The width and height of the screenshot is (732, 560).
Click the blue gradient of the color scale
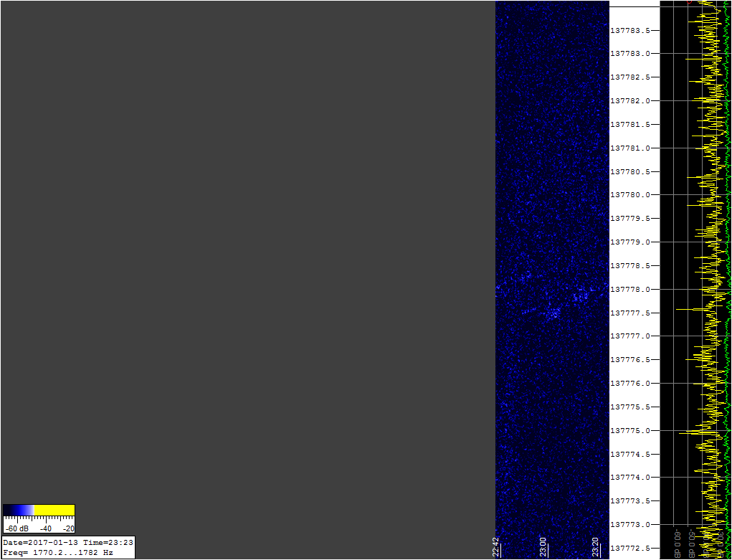pyautogui.click(x=19, y=510)
